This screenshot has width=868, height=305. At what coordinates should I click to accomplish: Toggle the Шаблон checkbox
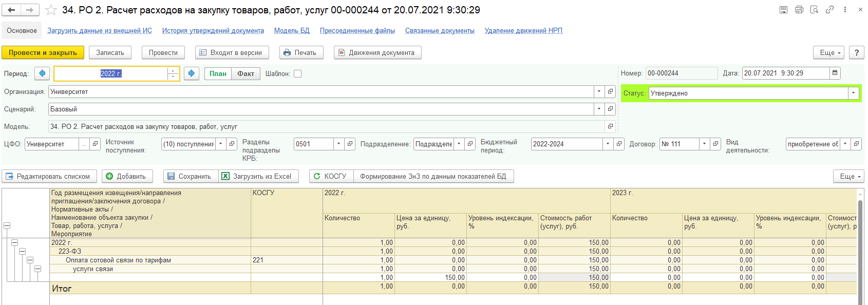tap(297, 73)
